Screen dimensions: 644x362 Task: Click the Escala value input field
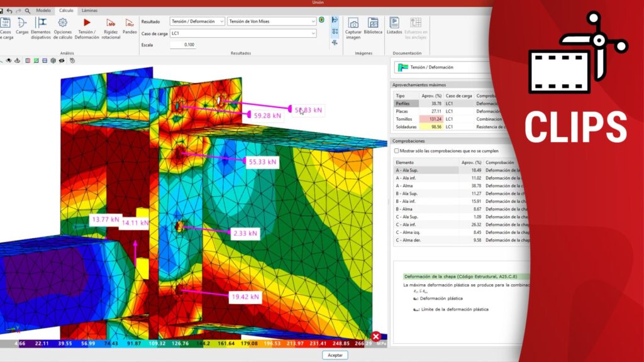(183, 45)
